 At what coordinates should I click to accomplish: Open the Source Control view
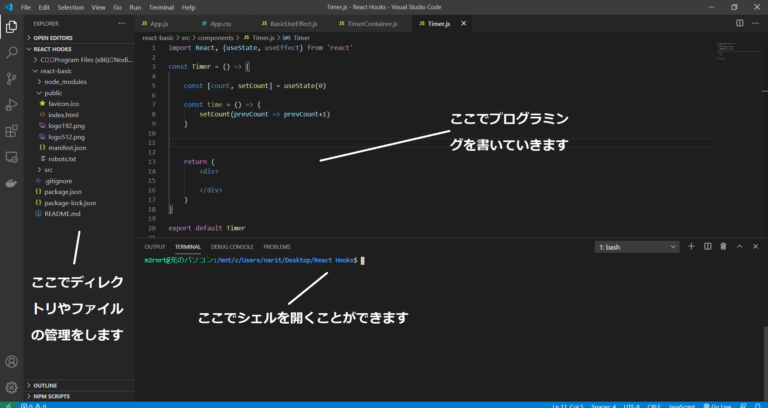point(11,79)
